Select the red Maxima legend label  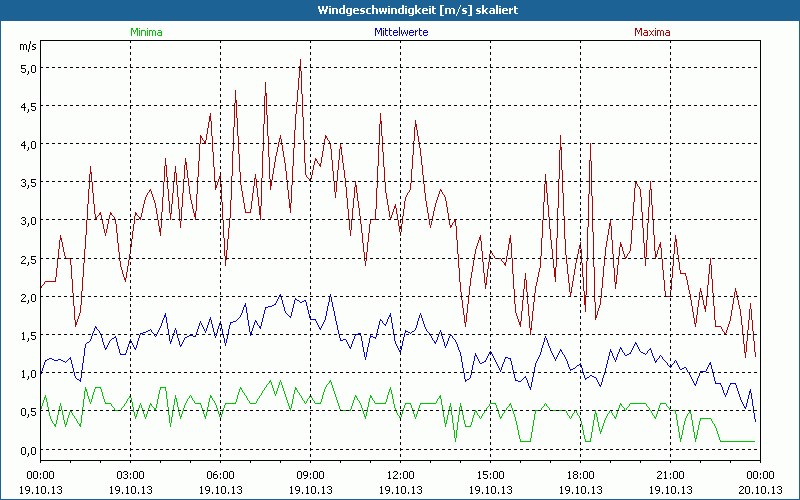click(x=652, y=32)
